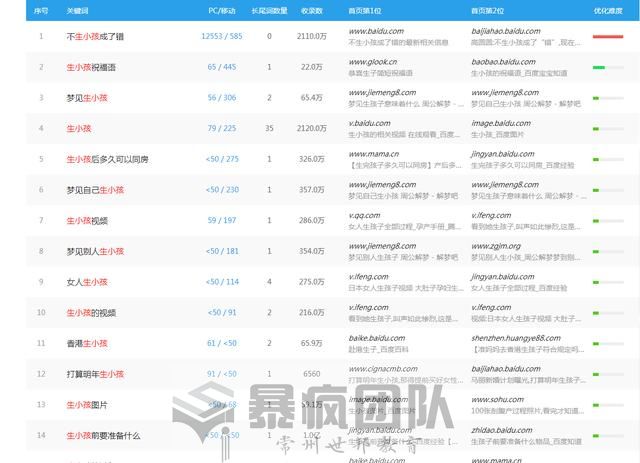Click the index value 56 / 306
640x463 pixels.
pos(222,97)
